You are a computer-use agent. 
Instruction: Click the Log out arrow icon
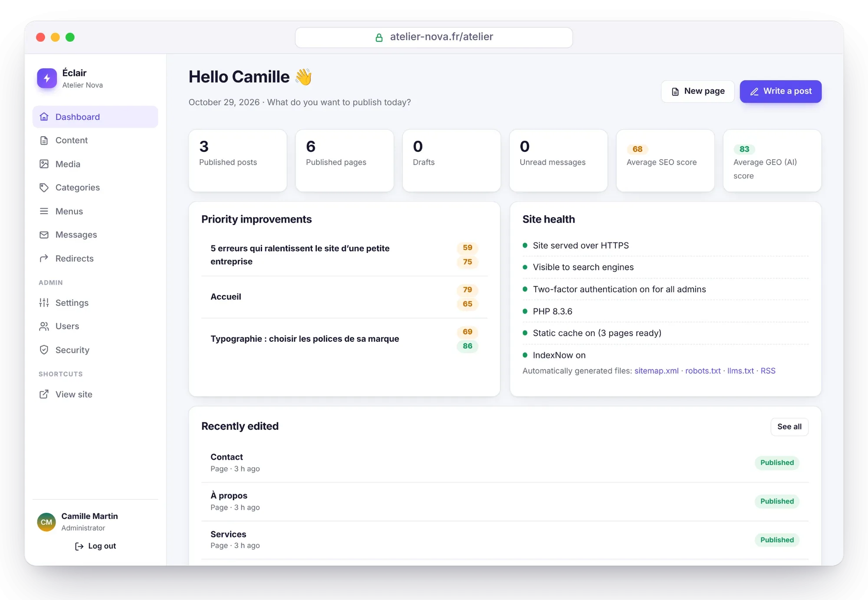point(79,546)
